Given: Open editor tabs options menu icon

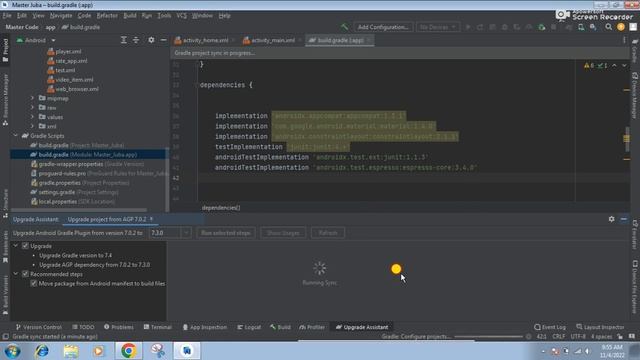Looking at the screenshot, I should click(624, 40).
